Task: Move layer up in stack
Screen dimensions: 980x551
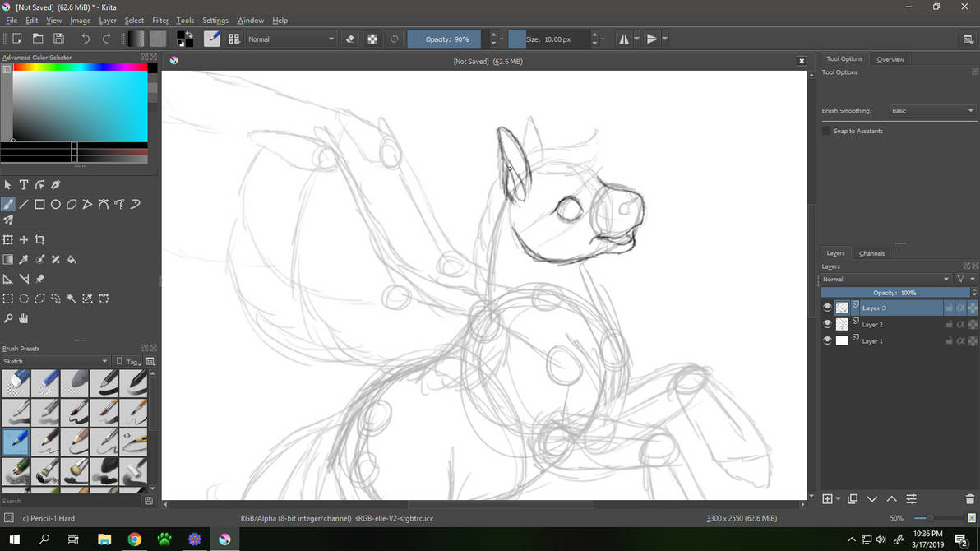Action: (892, 499)
